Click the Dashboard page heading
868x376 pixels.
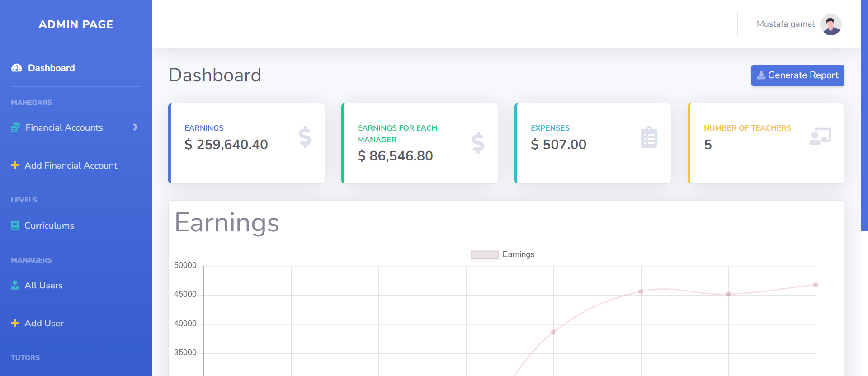click(x=215, y=75)
